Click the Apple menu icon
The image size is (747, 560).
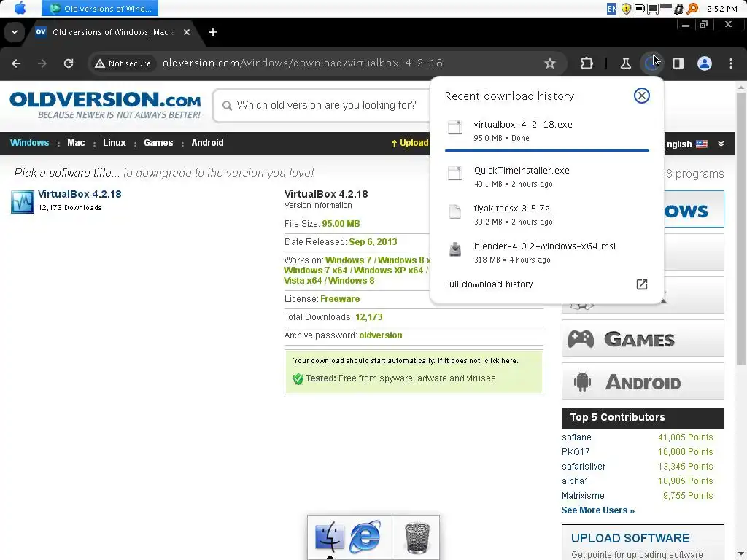(x=20, y=8)
